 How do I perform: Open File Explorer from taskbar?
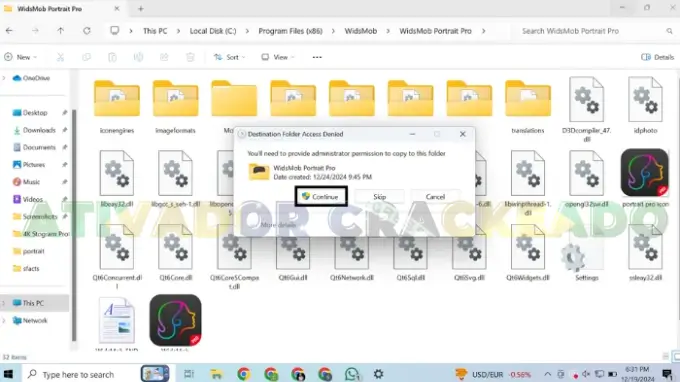216,374
